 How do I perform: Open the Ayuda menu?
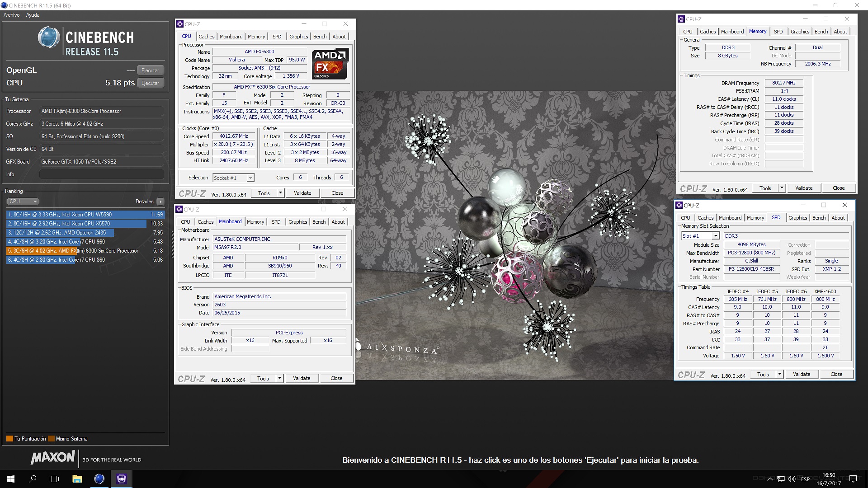(x=33, y=15)
